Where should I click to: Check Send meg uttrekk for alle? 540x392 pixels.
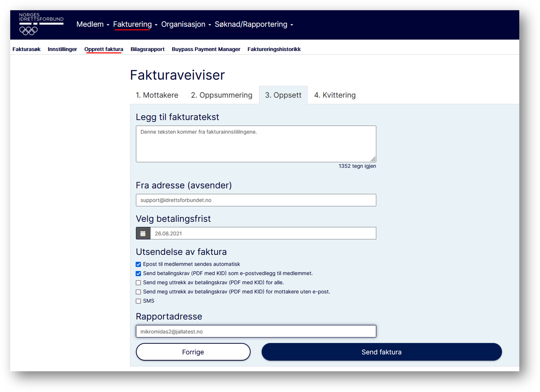(138, 283)
